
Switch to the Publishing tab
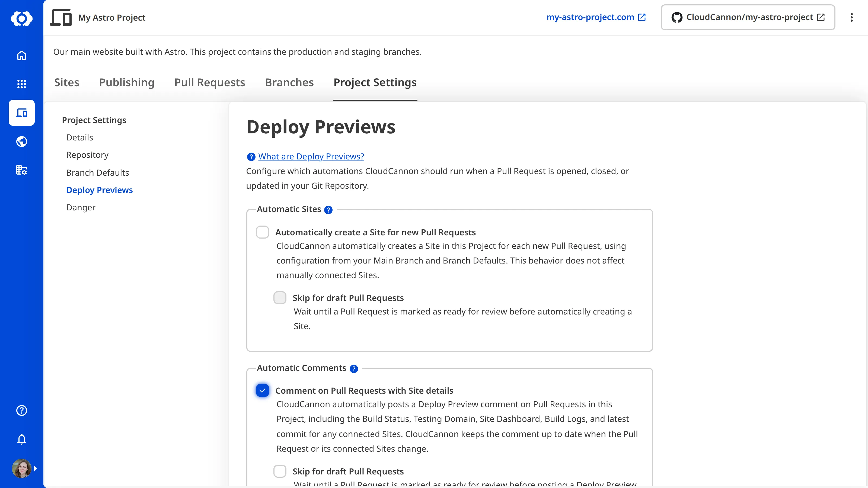[x=127, y=82]
